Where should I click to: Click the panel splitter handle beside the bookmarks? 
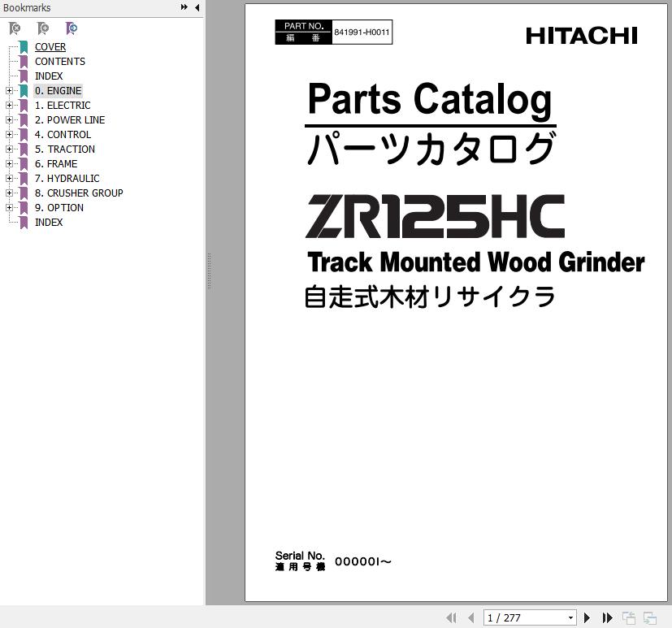(209, 271)
